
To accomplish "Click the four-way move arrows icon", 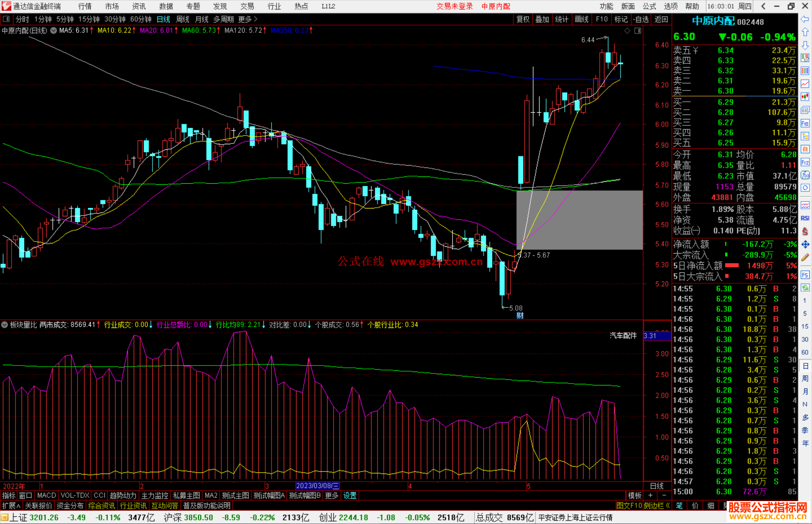I will point(805,245).
